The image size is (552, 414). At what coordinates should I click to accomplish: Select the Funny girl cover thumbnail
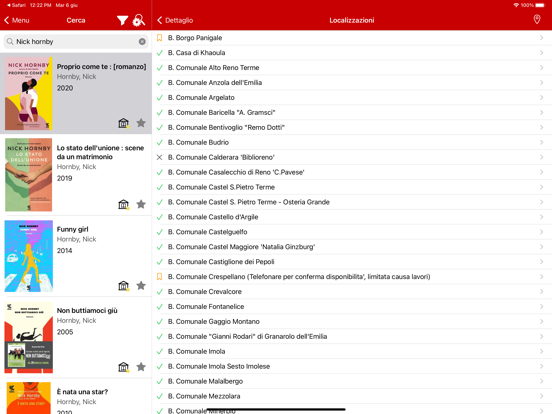click(29, 256)
